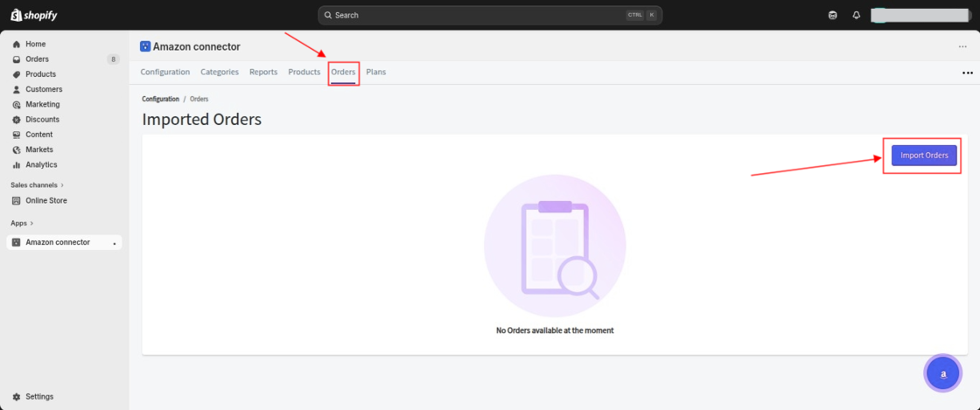Click the Markets globe icon

(17, 149)
